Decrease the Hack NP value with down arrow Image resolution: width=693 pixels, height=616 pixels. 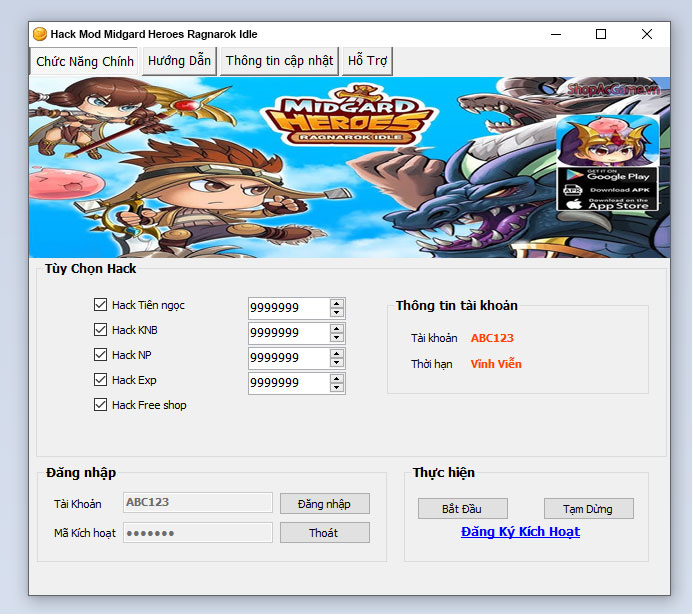(337, 362)
